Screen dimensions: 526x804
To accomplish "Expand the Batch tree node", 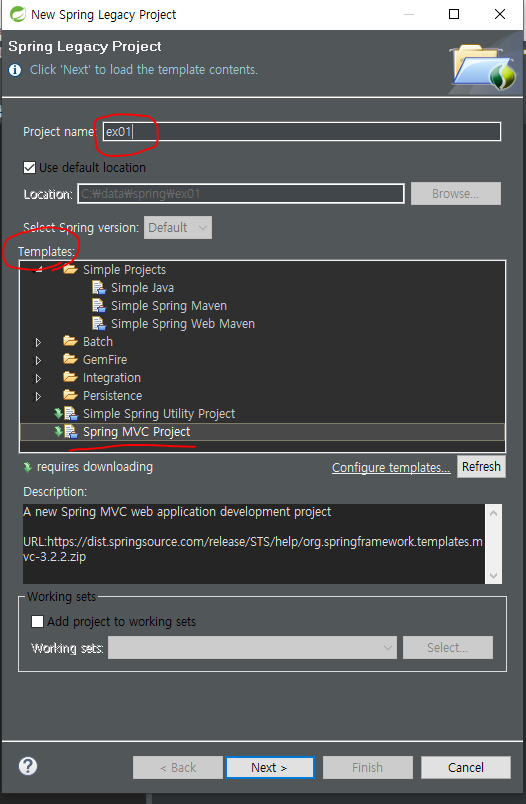I will pos(37,342).
